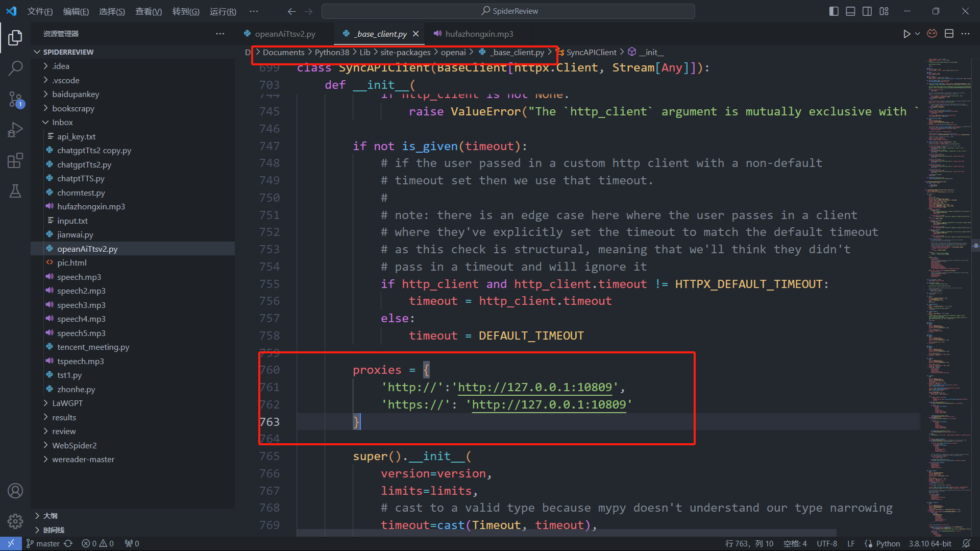
Task: Switch to the opeanAiTtsv2.py tab
Action: (285, 34)
